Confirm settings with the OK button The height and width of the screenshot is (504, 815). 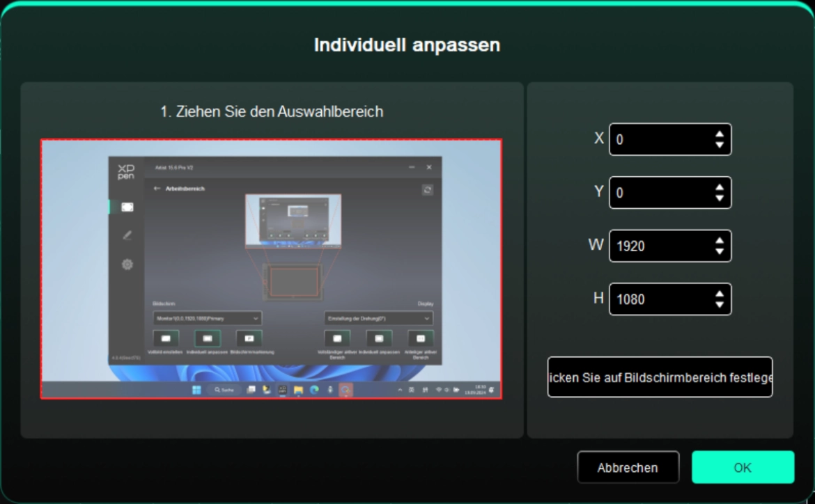coord(743,468)
